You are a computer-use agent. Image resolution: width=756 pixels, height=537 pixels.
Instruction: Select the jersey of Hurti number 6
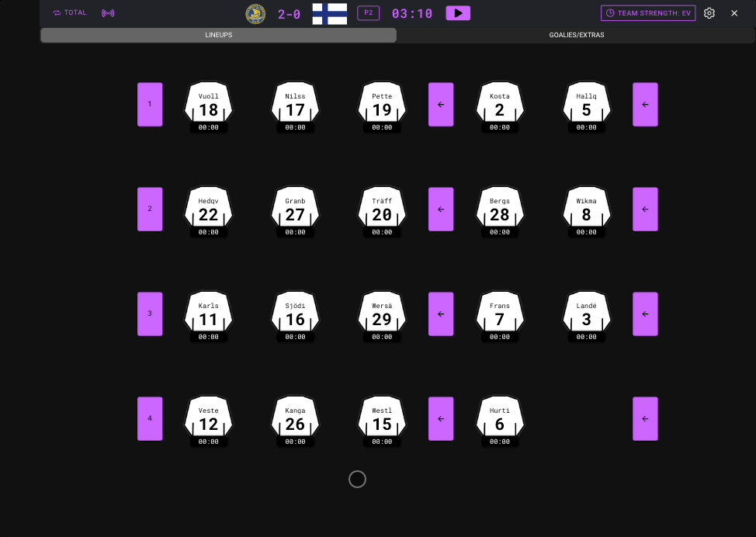[x=500, y=421]
